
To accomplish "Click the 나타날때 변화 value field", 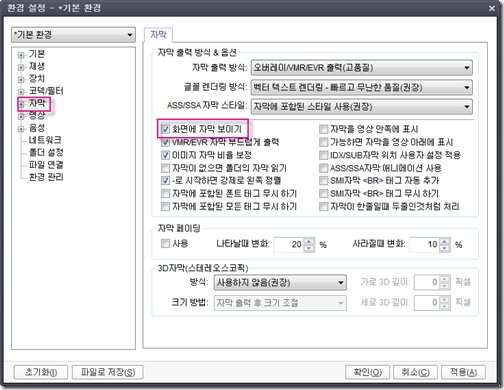I will (x=289, y=244).
